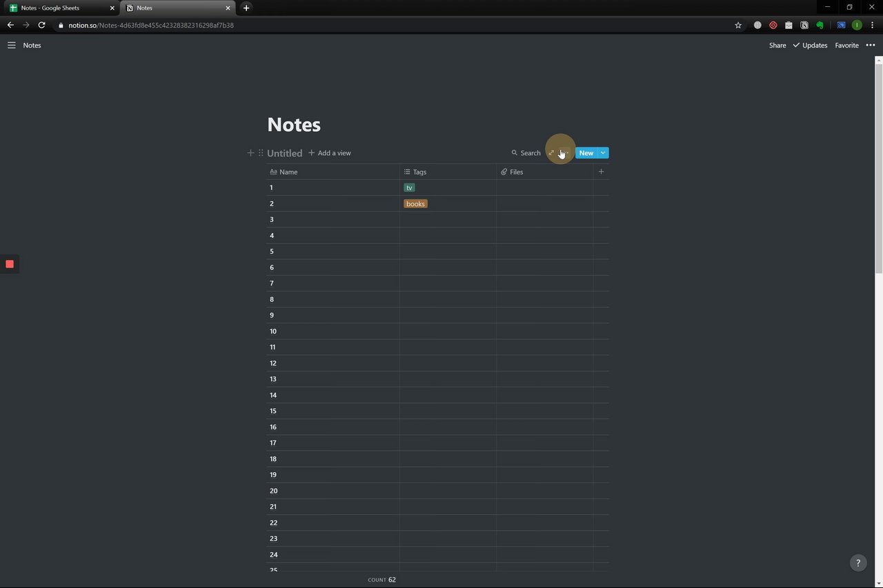883x588 pixels.
Task: Mark the page as Favorite
Action: pyautogui.click(x=846, y=45)
